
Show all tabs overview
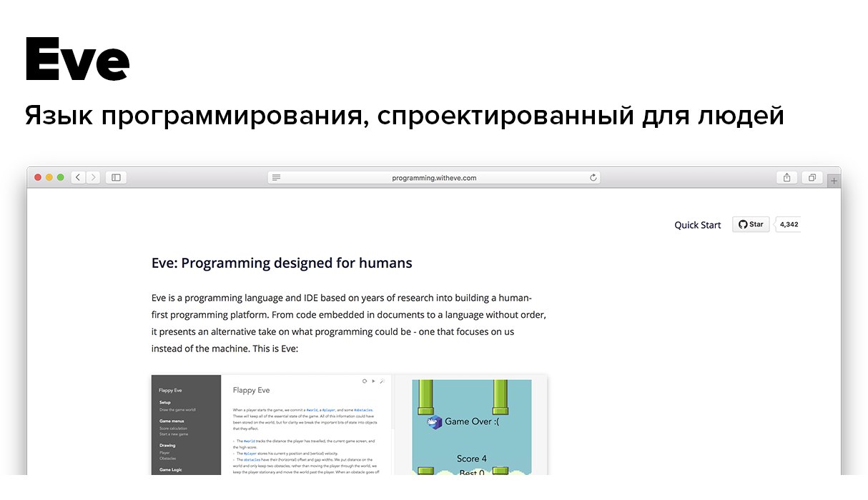(x=812, y=177)
